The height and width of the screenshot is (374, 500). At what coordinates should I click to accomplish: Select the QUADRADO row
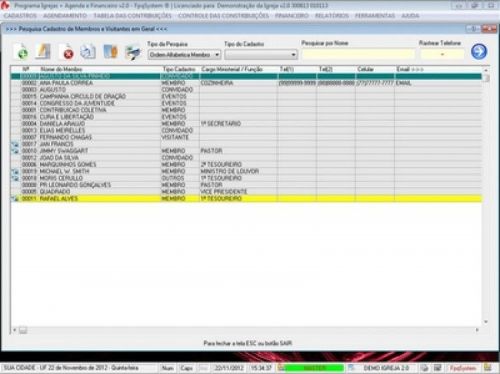[246, 192]
